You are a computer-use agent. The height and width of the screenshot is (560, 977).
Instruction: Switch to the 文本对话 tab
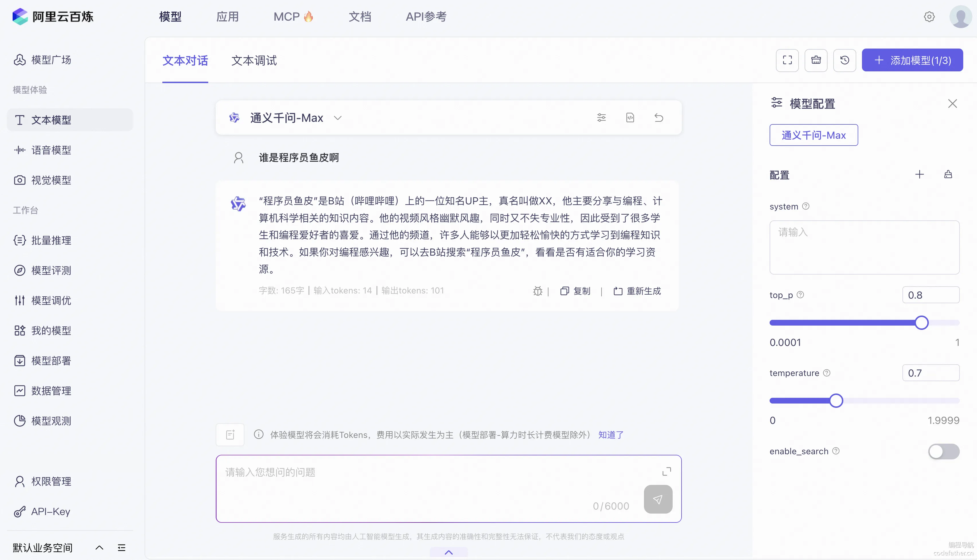pos(185,60)
